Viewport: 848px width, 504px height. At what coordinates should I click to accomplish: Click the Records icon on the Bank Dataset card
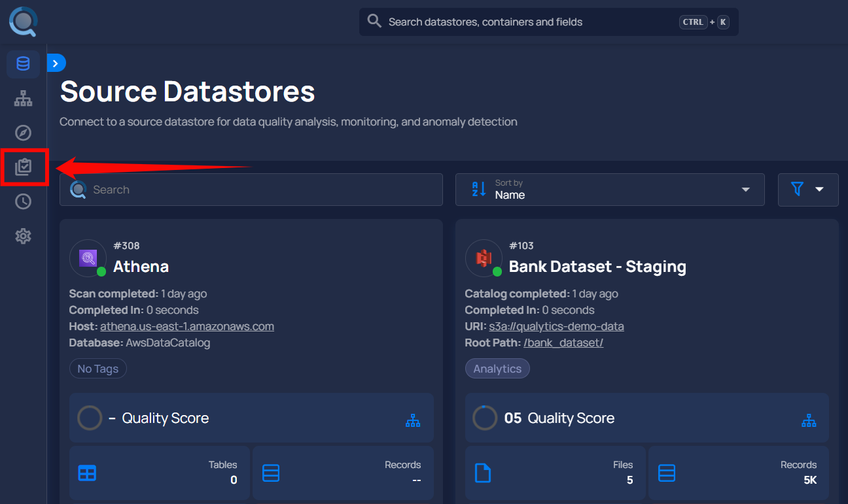click(x=667, y=473)
